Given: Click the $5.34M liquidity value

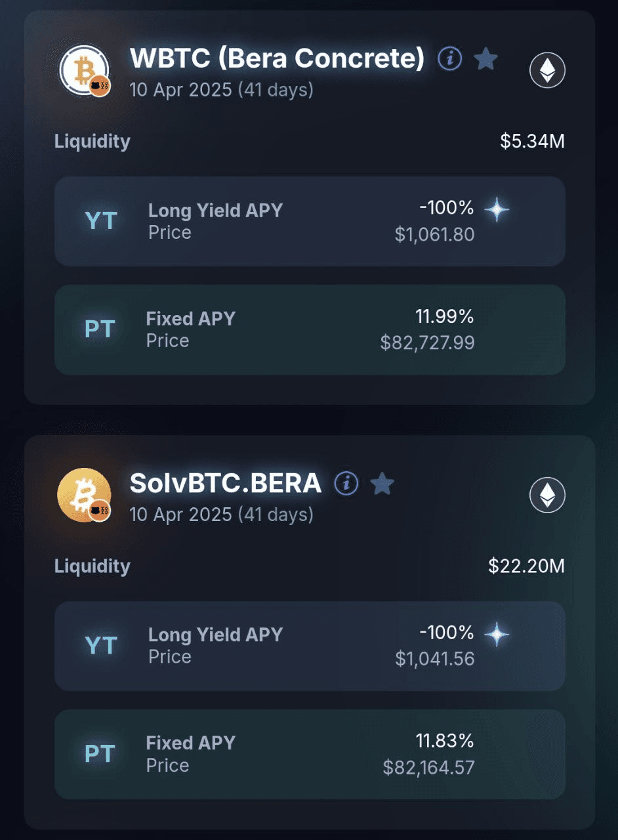Looking at the screenshot, I should [x=532, y=141].
